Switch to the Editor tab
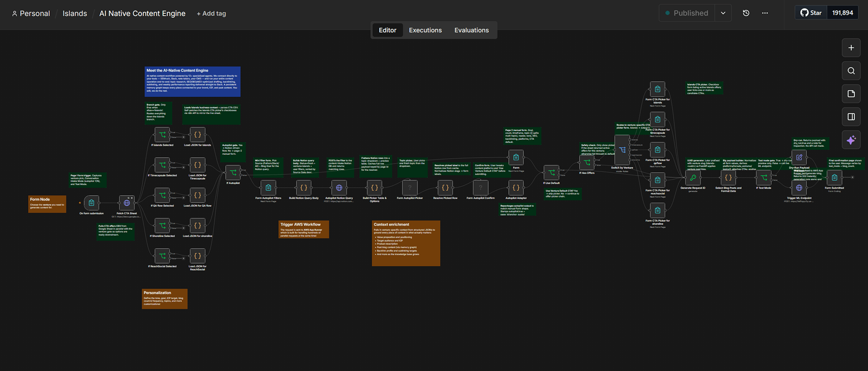Screen dimensions: 868x371 [387, 30]
